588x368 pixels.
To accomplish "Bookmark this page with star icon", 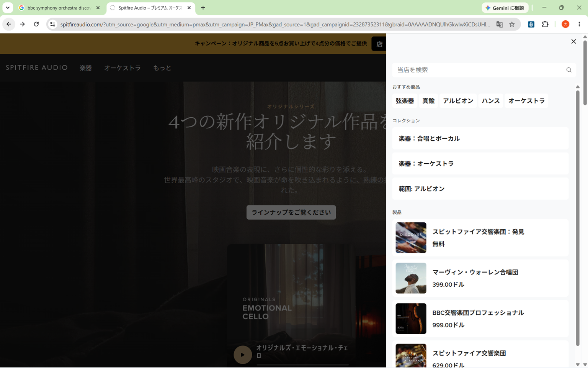I will click(x=512, y=24).
